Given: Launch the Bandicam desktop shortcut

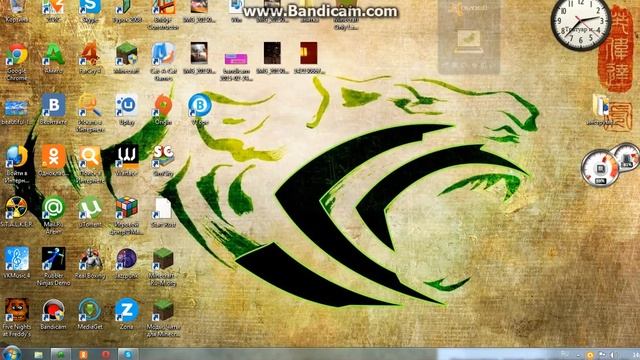Looking at the screenshot, I should point(53,310).
